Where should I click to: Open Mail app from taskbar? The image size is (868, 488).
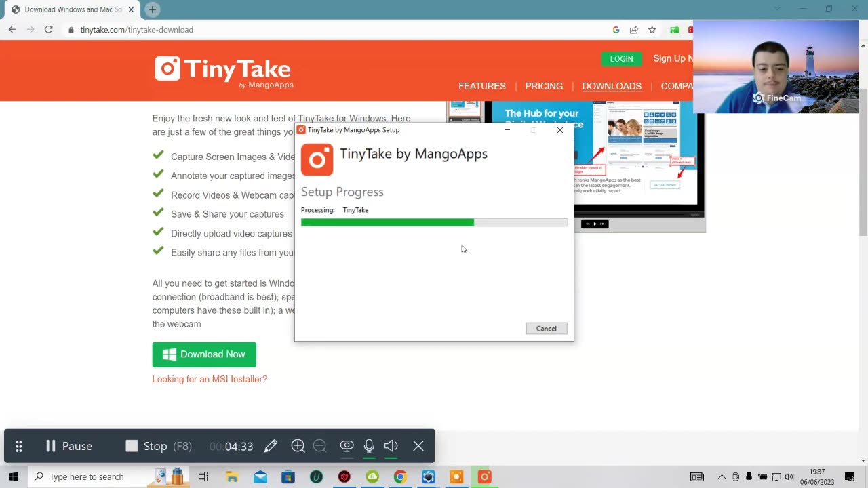point(260,476)
